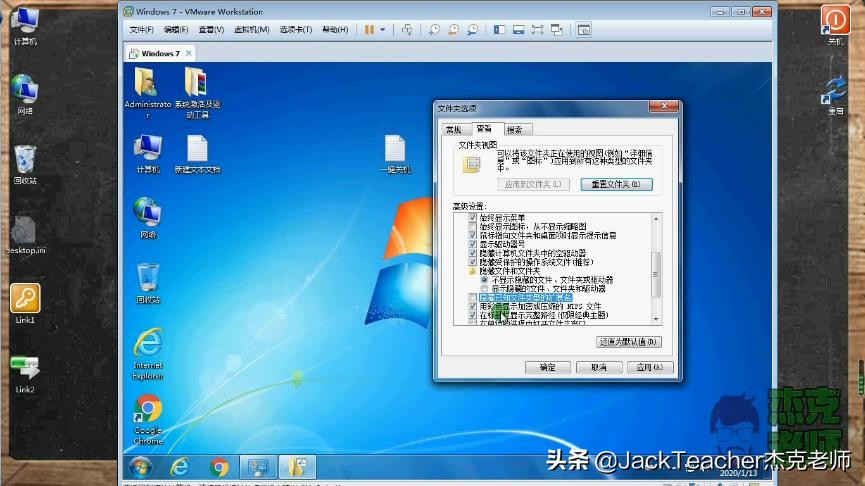Click the console view icon at the toolbar's end
The height and width of the screenshot is (486, 865).
(584, 30)
